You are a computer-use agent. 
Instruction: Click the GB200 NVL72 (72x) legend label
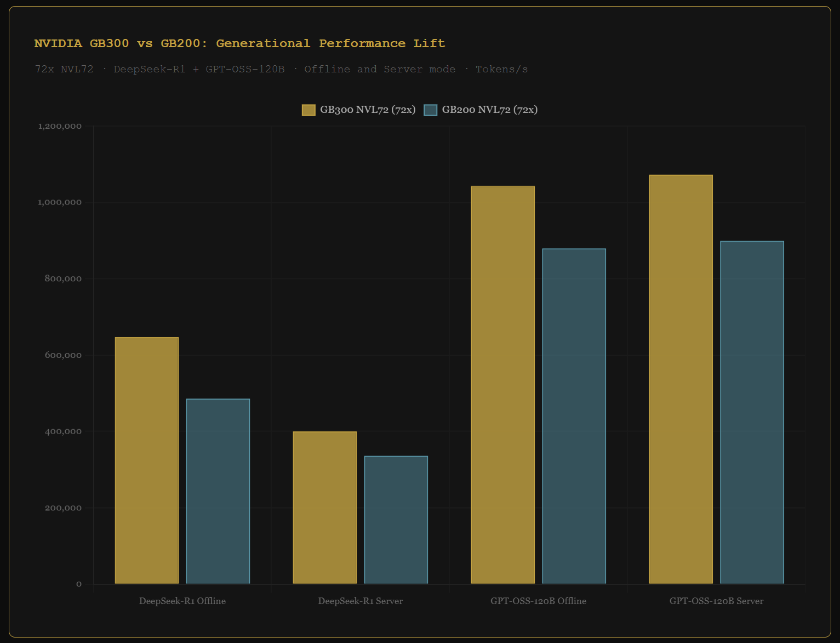point(490,110)
